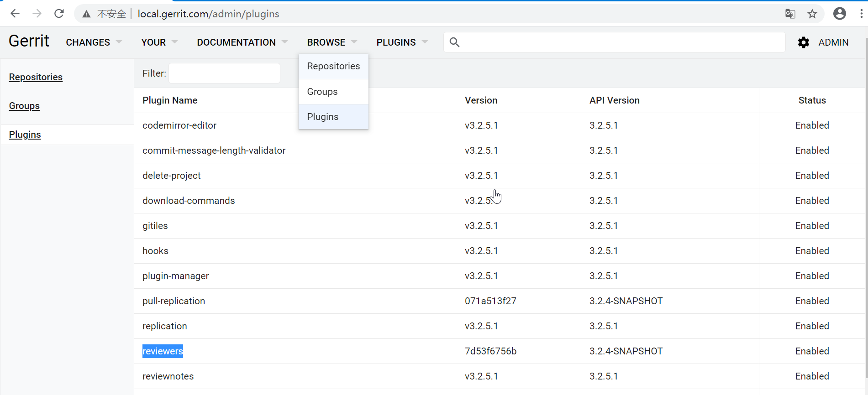Open Chrome three-dot menu

pyautogui.click(x=861, y=14)
